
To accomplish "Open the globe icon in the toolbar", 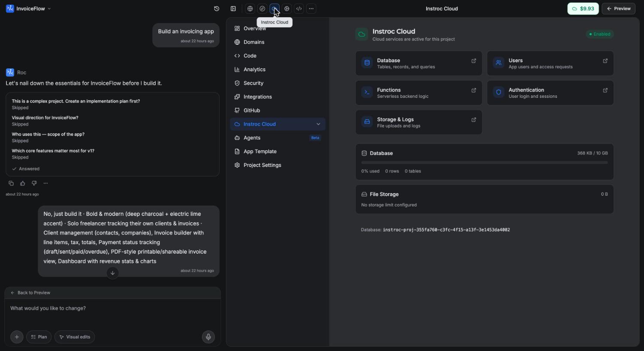I will pyautogui.click(x=250, y=9).
